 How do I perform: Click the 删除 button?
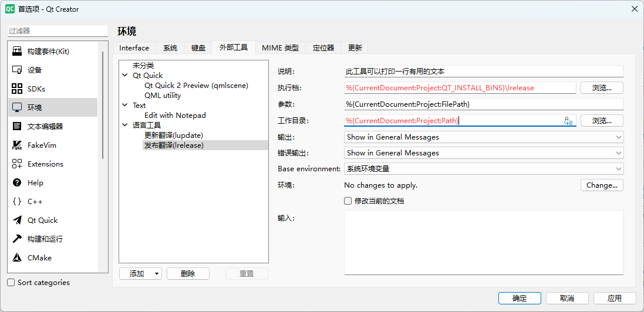tap(188, 274)
